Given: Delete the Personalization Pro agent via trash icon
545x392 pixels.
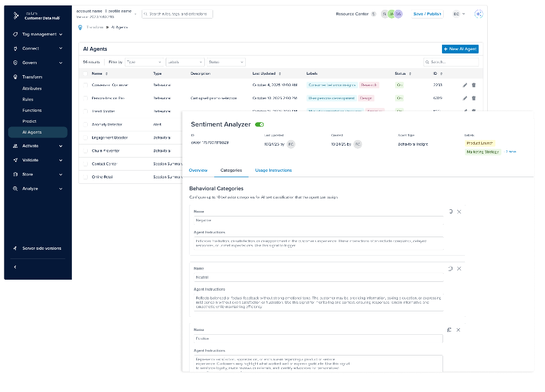Looking at the screenshot, I should [x=473, y=98].
